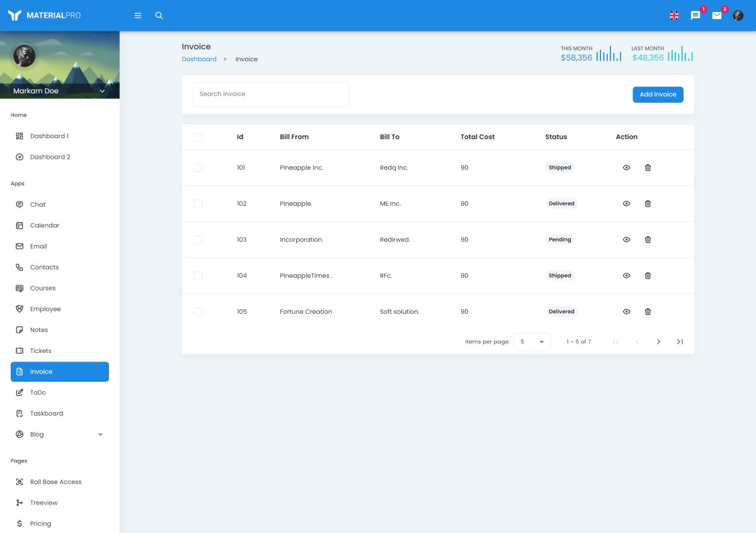Image resolution: width=756 pixels, height=533 pixels.
Task: Open Calendar from the sidebar
Action: pyautogui.click(x=45, y=225)
